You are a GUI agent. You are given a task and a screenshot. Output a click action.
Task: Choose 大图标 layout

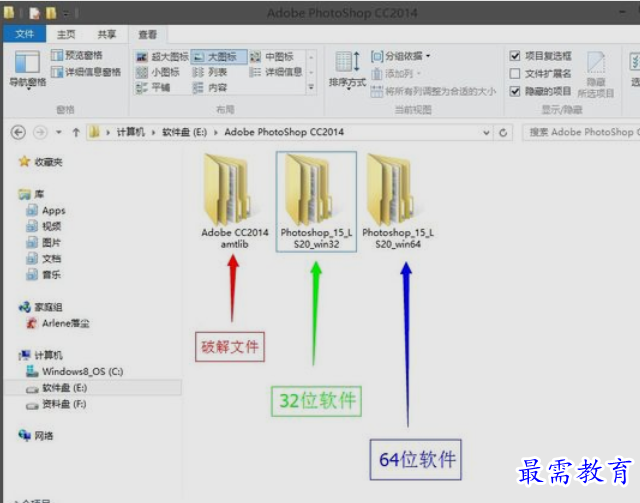(218, 57)
